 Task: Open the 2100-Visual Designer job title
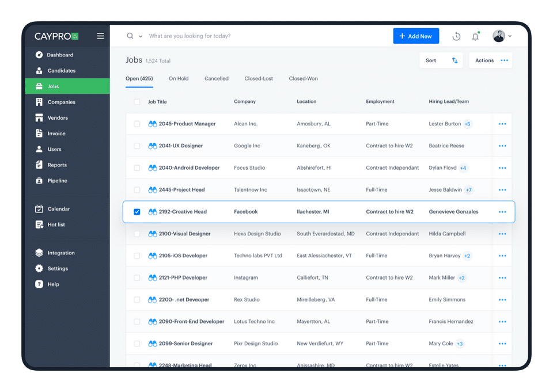tap(184, 234)
